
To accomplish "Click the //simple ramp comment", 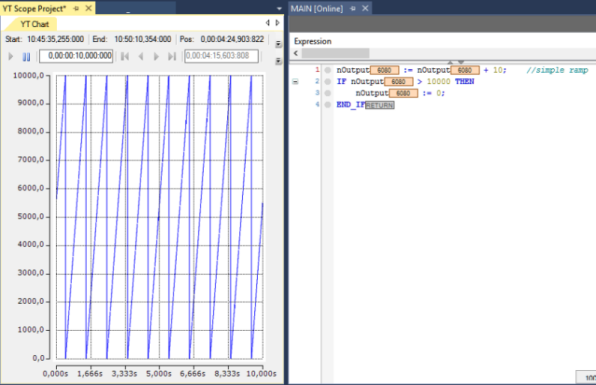I will point(557,70).
